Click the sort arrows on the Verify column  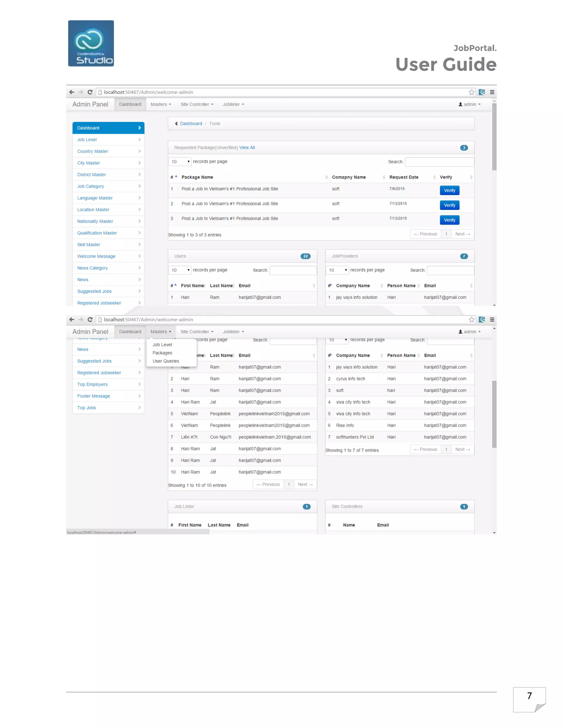tap(471, 177)
